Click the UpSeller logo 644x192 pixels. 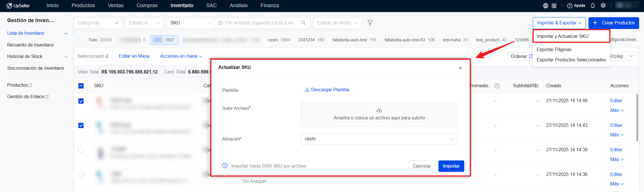(18, 6)
